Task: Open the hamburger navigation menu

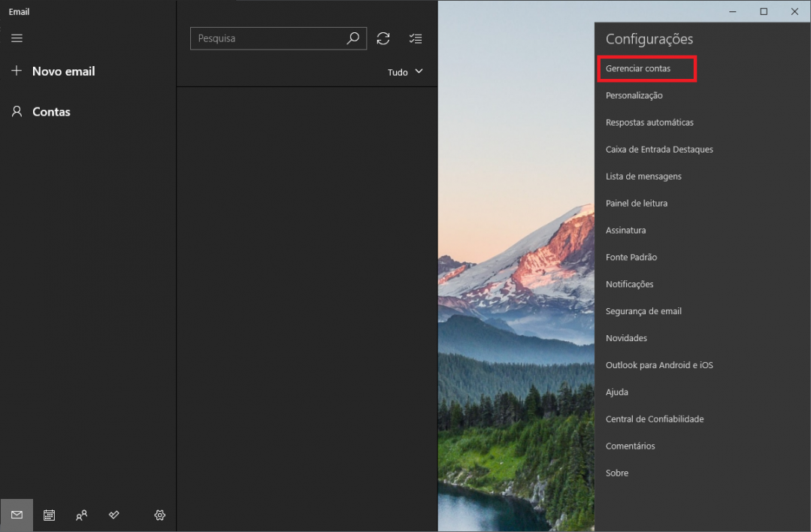Action: point(17,38)
